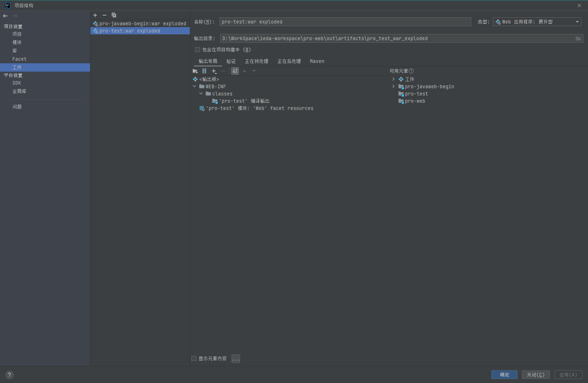Image resolution: width=588 pixels, height=383 pixels.
Task: Select pro-javaweb-begin:war exploded artifact
Action: [140, 24]
